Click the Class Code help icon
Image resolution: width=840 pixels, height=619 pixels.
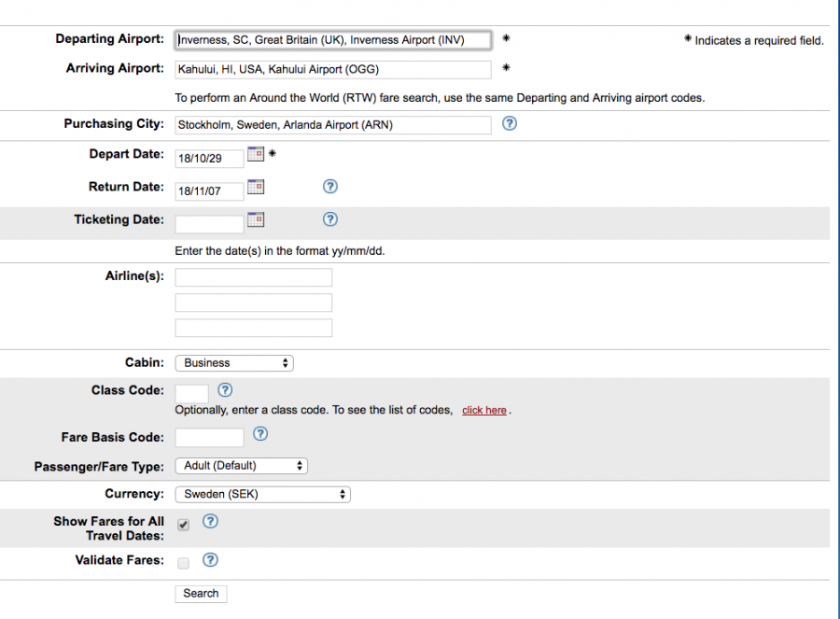click(x=224, y=390)
